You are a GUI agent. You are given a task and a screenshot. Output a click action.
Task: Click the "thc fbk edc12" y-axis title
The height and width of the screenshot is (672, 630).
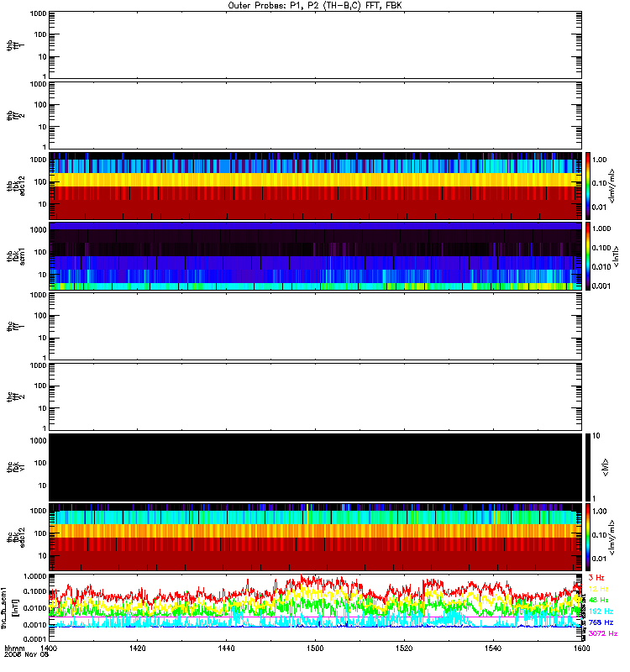(x=16, y=537)
